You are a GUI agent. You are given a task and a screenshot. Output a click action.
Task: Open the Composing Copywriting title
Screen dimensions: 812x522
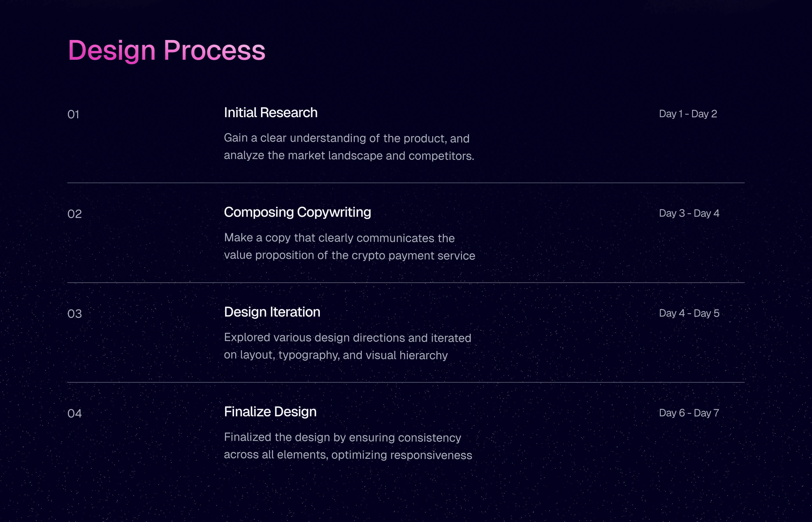(297, 212)
